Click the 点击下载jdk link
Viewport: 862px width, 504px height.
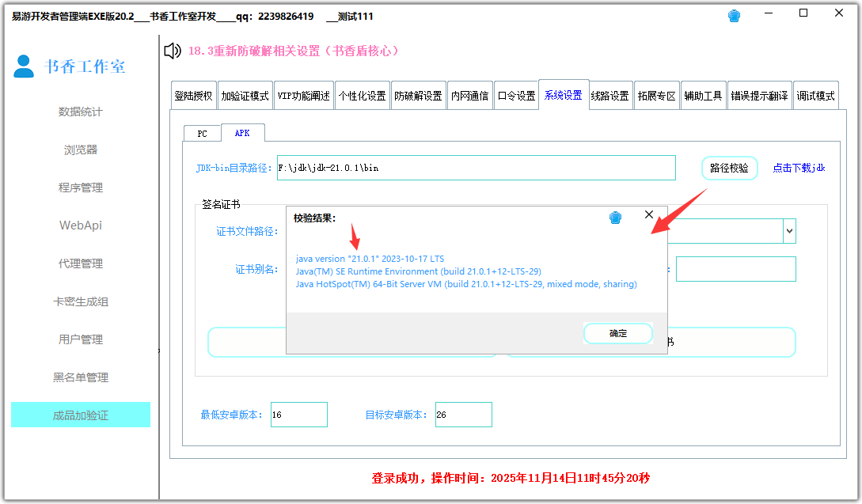[x=799, y=168]
